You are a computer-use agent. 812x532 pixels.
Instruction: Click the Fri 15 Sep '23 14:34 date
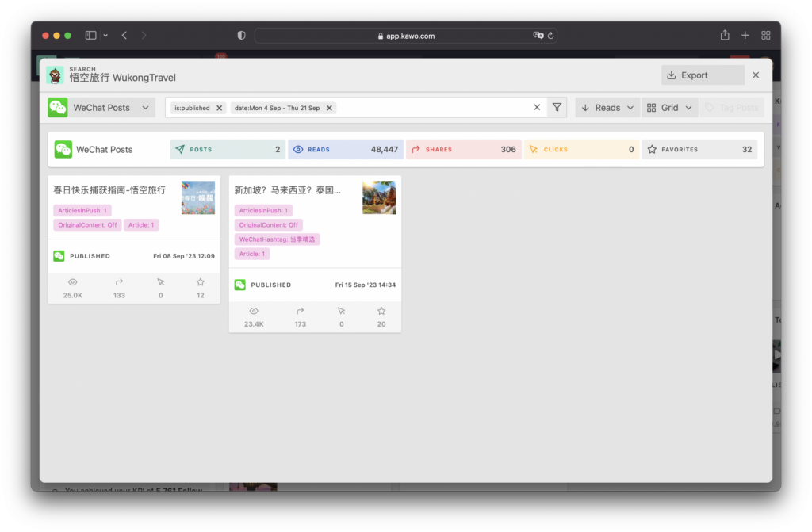coord(365,285)
